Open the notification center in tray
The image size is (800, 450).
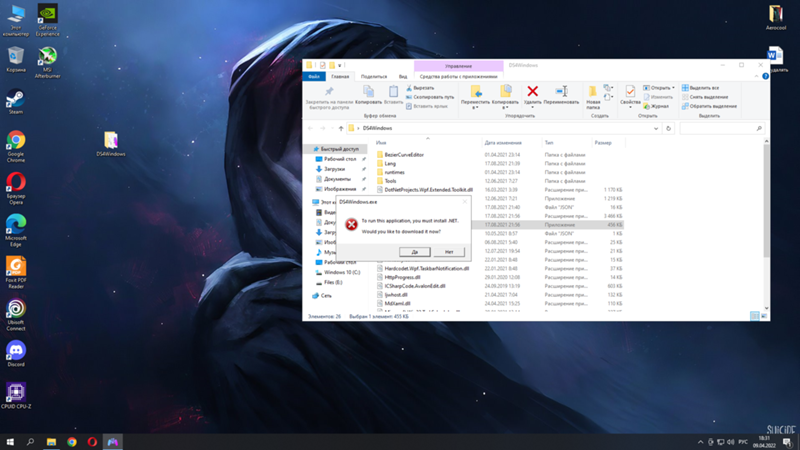click(x=788, y=442)
